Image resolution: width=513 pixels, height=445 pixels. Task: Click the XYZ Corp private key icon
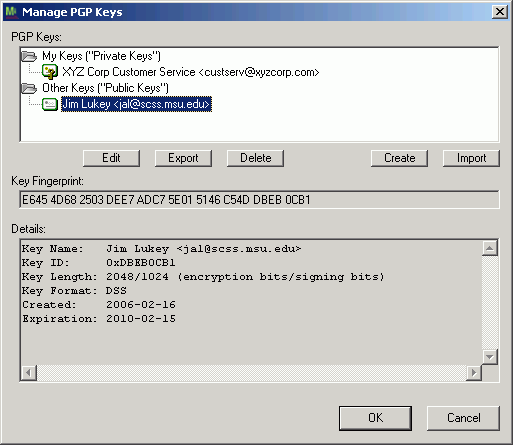tap(50, 72)
